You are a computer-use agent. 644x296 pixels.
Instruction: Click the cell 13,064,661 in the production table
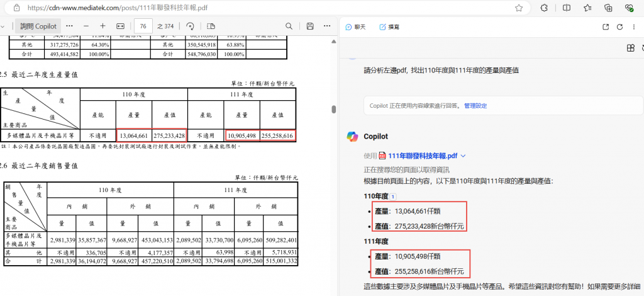[x=134, y=135]
